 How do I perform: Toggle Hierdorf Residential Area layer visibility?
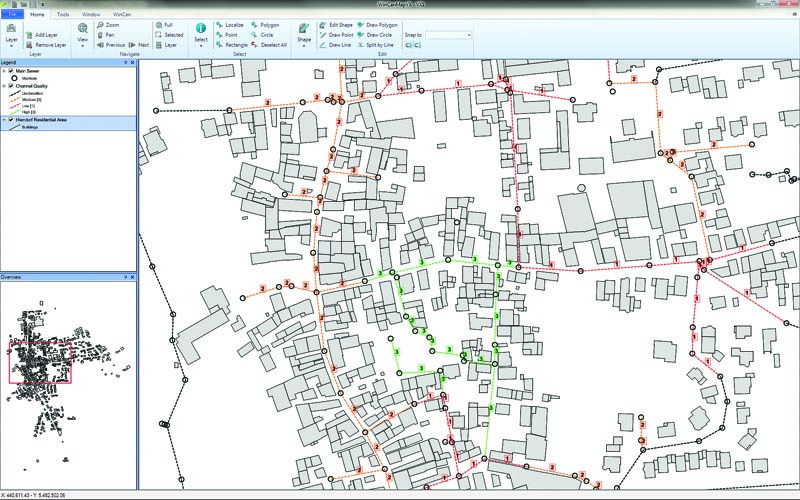10,120
